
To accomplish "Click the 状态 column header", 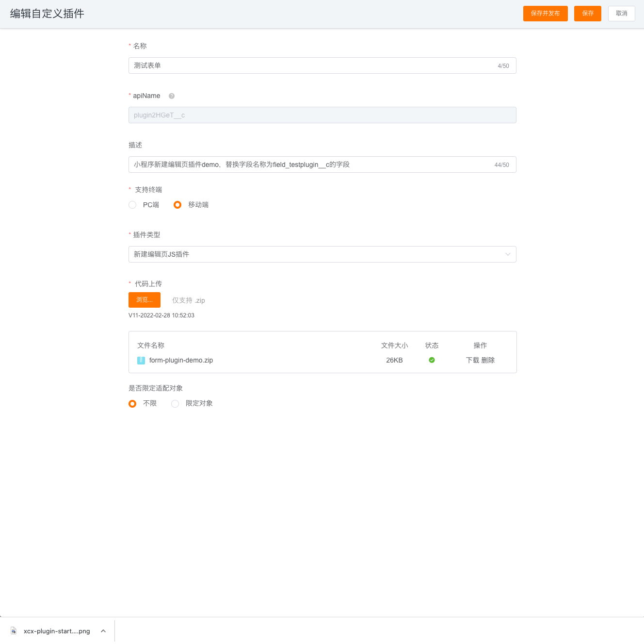I will [x=432, y=346].
